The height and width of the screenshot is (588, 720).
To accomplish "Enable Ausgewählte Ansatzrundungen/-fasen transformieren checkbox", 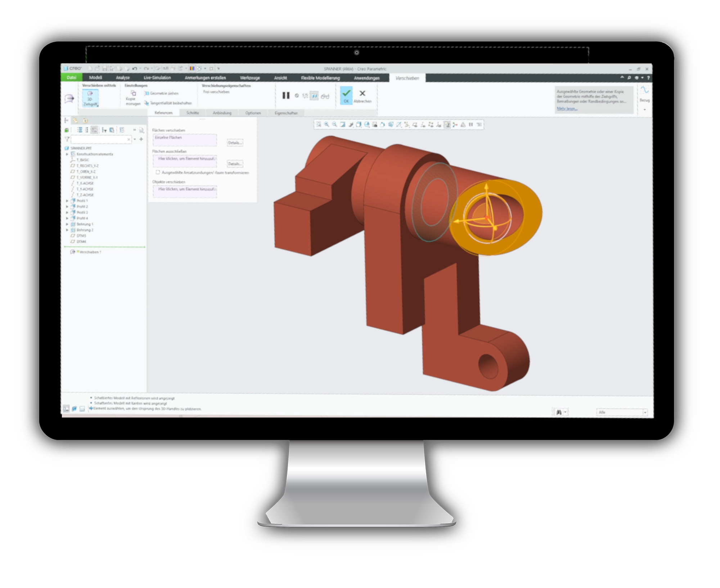I will point(158,172).
